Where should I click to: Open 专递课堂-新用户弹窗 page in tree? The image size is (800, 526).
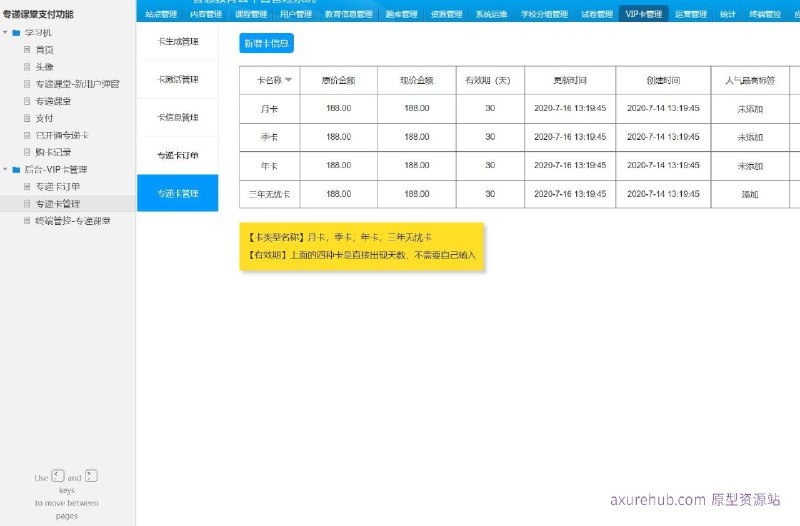(x=77, y=84)
